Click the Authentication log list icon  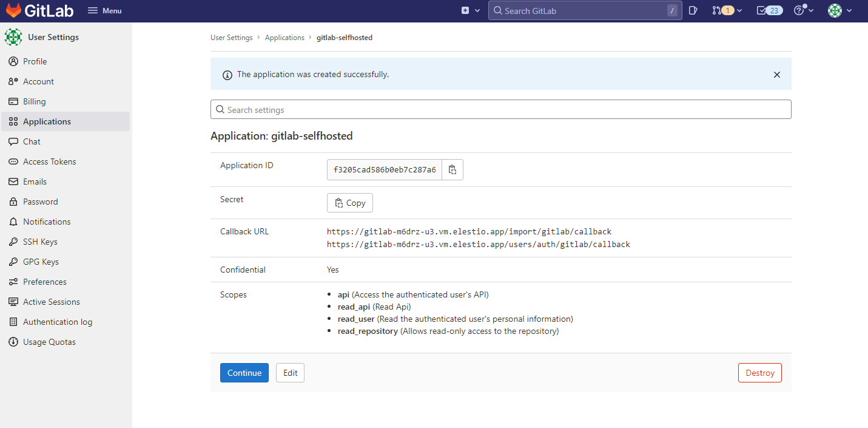point(13,322)
